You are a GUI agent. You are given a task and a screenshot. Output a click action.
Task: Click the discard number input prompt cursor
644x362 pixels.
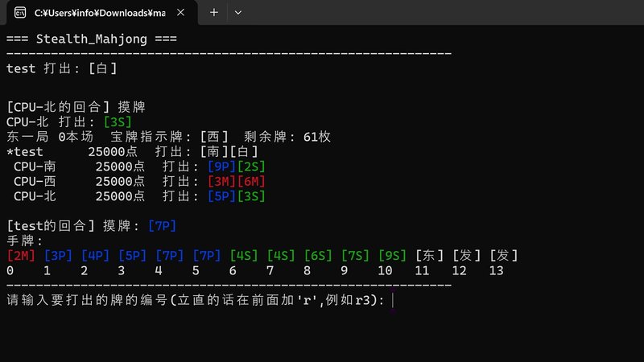pos(393,300)
